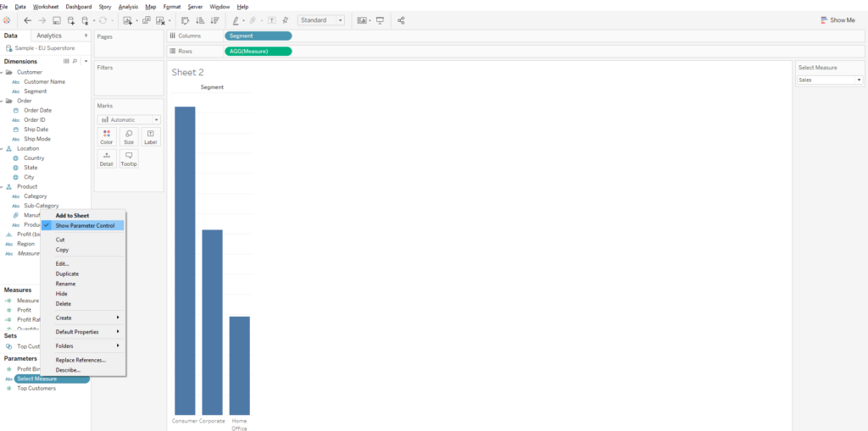Sort bars ascending using toolbar icon
The height and width of the screenshot is (431, 868).
200,20
